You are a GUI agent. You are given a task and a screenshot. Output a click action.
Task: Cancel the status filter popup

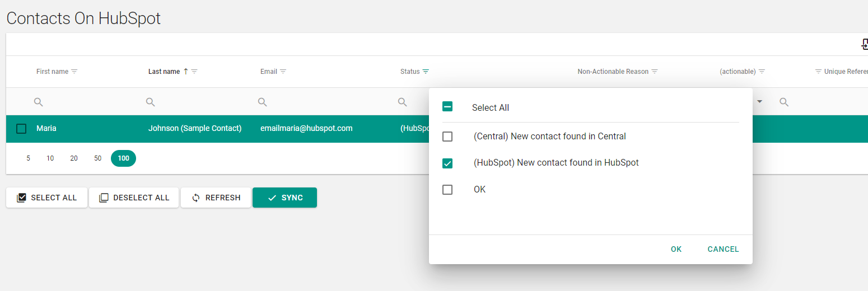[x=723, y=249]
